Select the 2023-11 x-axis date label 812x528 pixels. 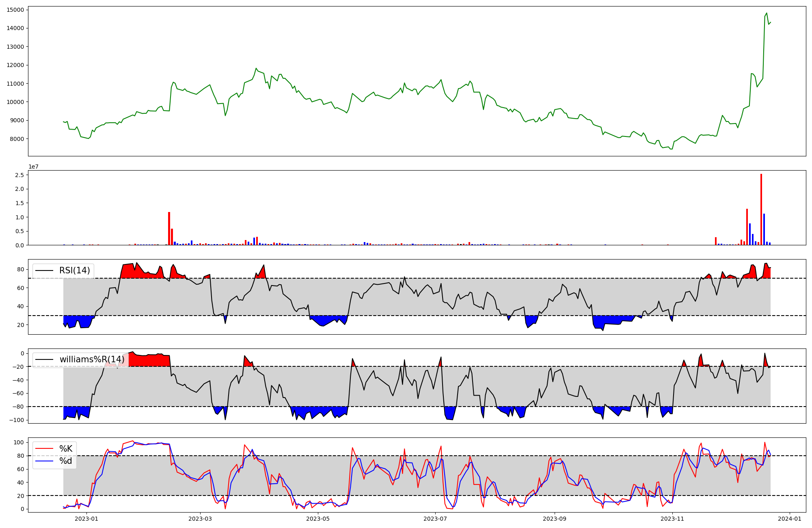(672, 519)
